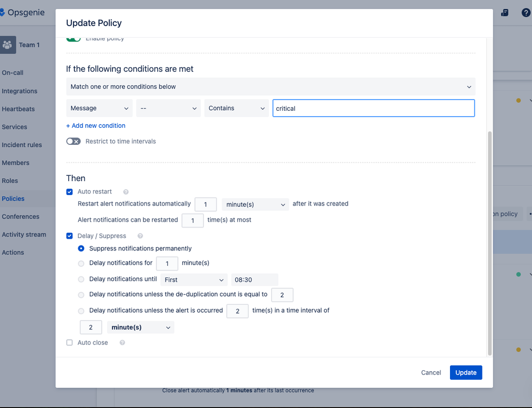Select de-duplication count radio option

(x=81, y=295)
